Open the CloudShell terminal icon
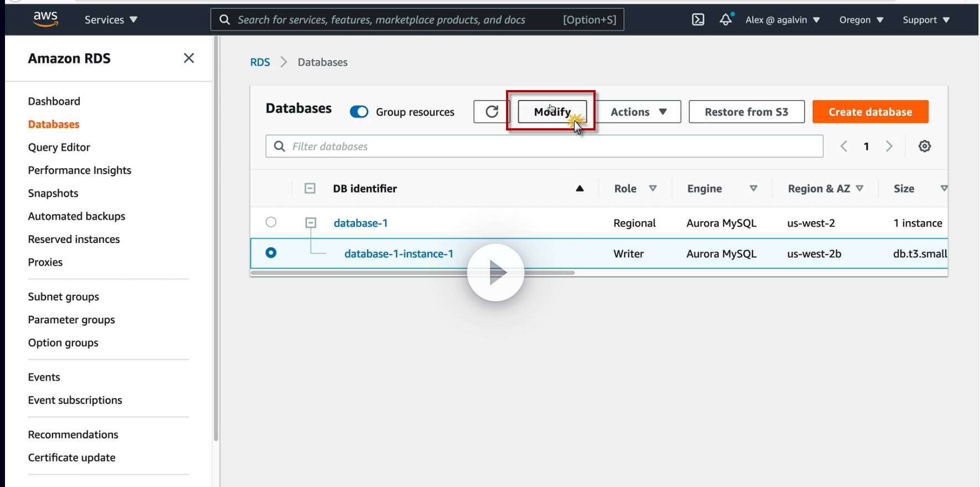This screenshot has height=487, width=980. pos(698,20)
